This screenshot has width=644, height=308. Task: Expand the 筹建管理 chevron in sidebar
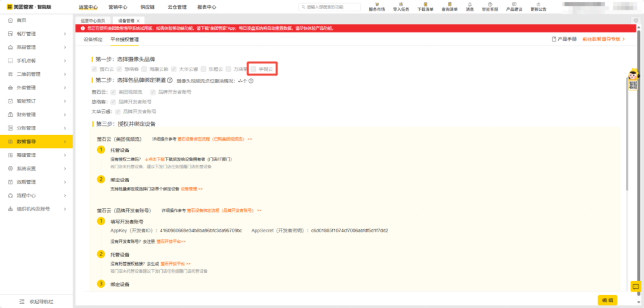pyautogui.click(x=65, y=155)
